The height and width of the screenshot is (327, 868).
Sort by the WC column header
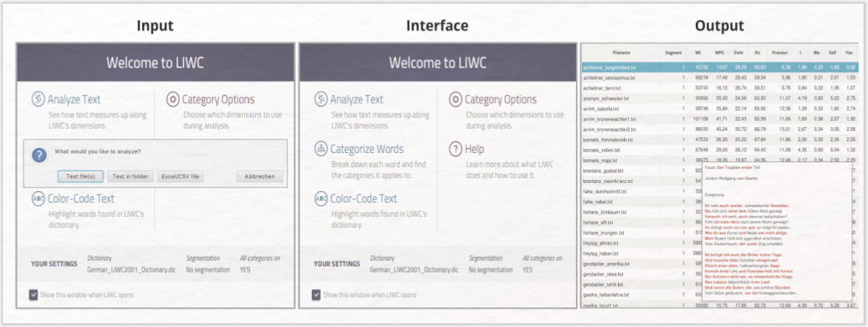697,53
